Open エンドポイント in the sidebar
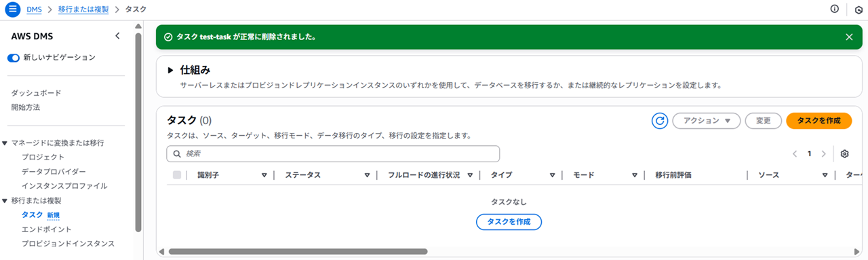This screenshot has height=260, width=868. click(46, 229)
